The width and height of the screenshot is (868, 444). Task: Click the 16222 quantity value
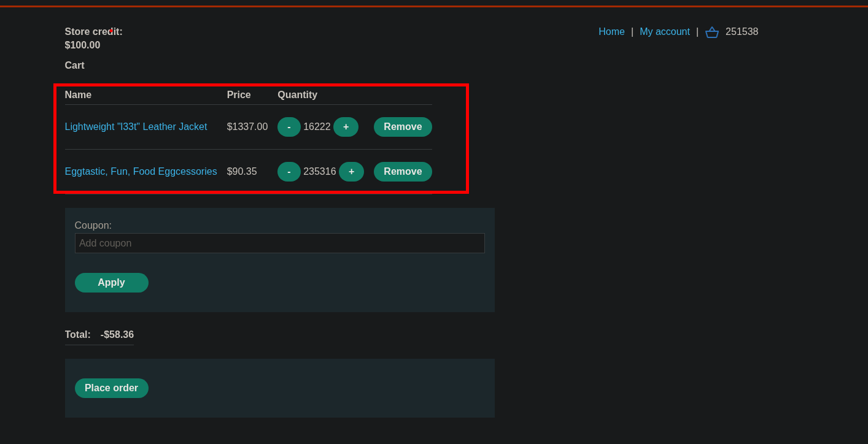tap(317, 127)
